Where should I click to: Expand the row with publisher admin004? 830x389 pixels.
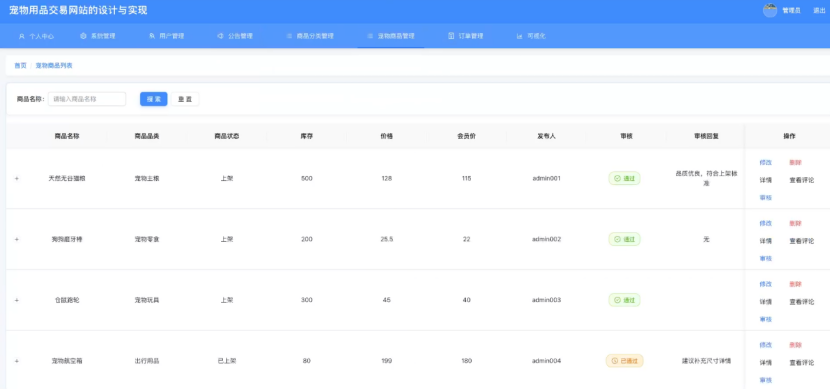[16, 361]
